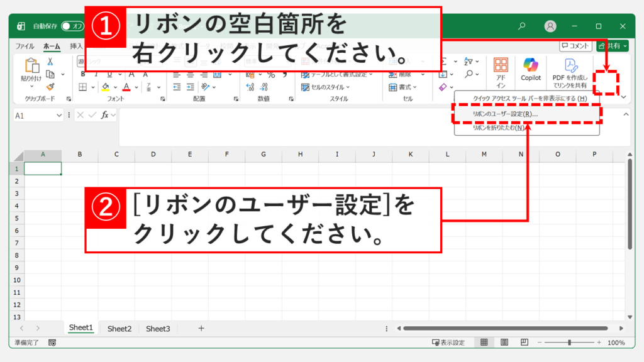Increase indent
This screenshot has width=644, height=362.
pyautogui.click(x=190, y=87)
